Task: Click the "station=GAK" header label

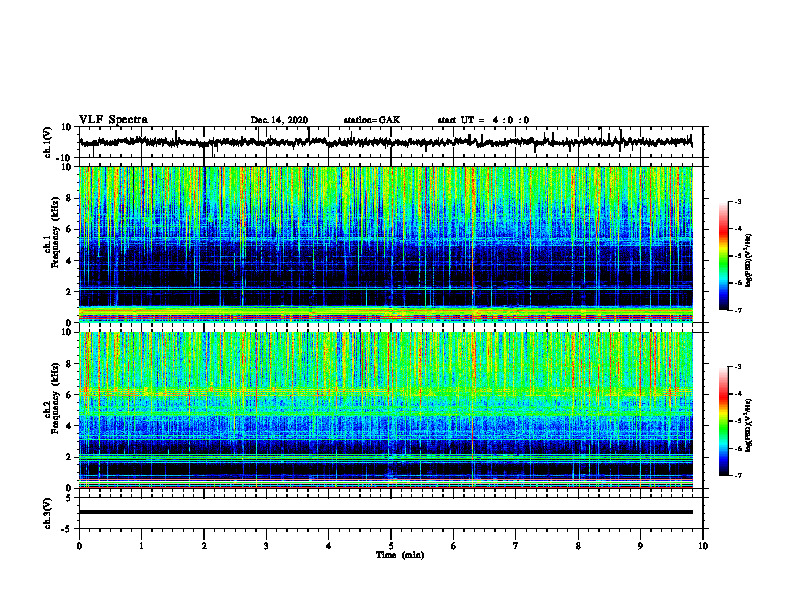Action: [372, 120]
